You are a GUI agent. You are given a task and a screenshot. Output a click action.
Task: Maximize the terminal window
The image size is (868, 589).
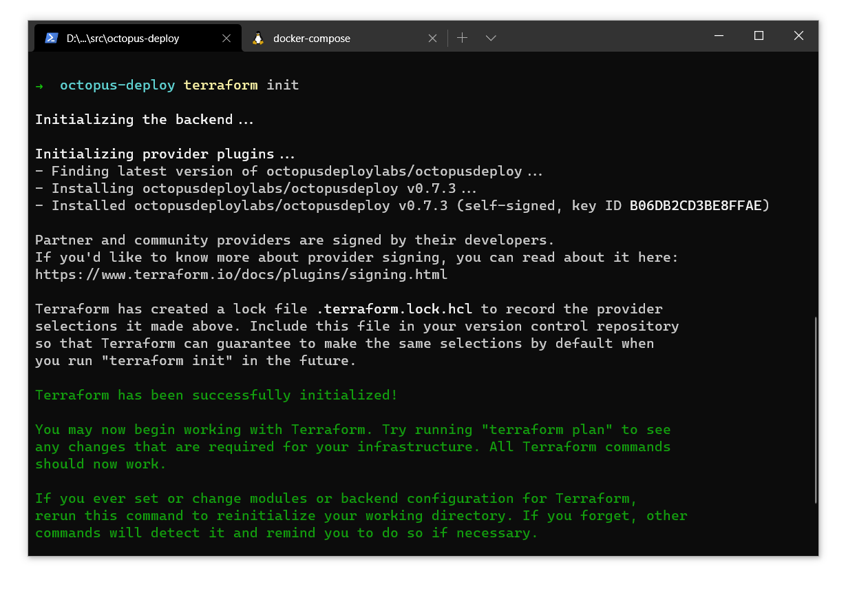click(x=759, y=36)
